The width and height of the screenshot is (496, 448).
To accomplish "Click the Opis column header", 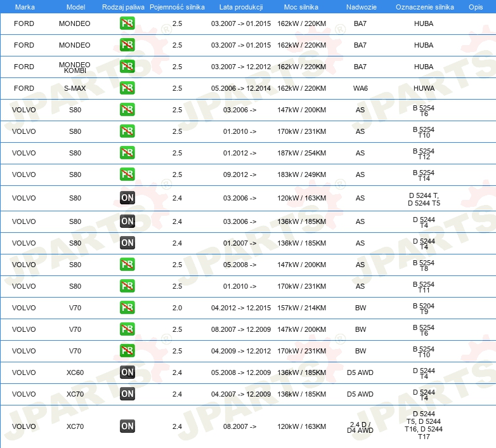I will click(x=476, y=7).
